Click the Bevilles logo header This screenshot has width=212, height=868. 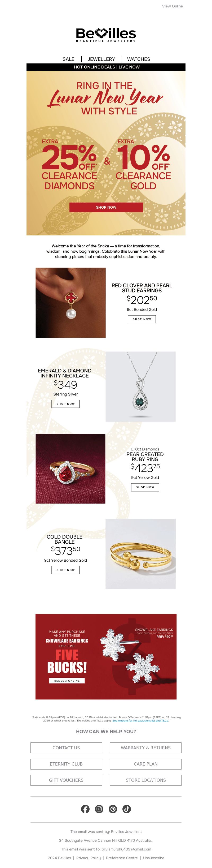coord(106,35)
